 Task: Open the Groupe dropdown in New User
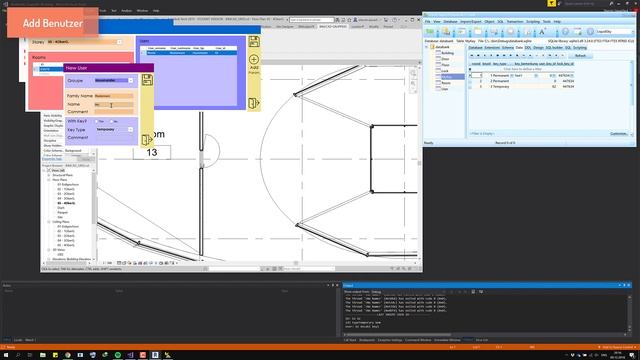pos(131,81)
